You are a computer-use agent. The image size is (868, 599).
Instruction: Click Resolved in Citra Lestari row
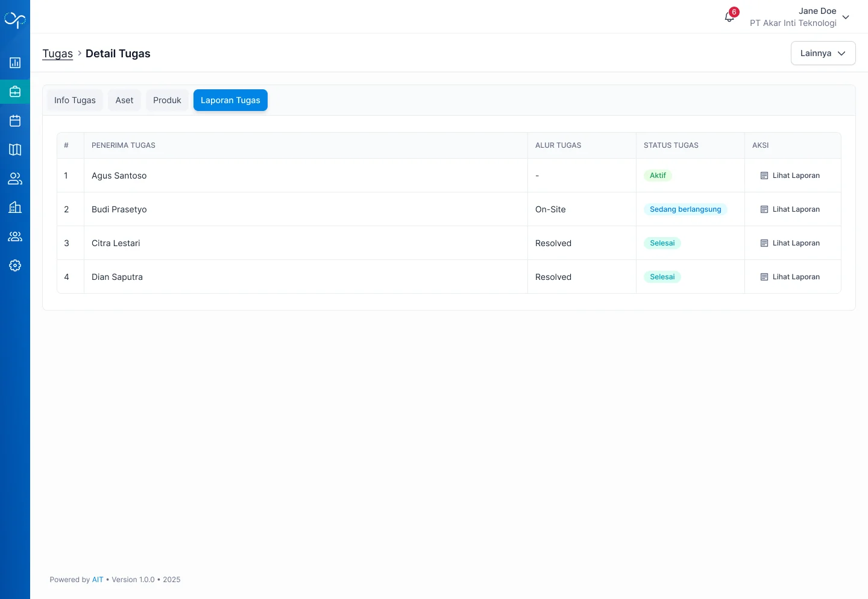point(553,243)
